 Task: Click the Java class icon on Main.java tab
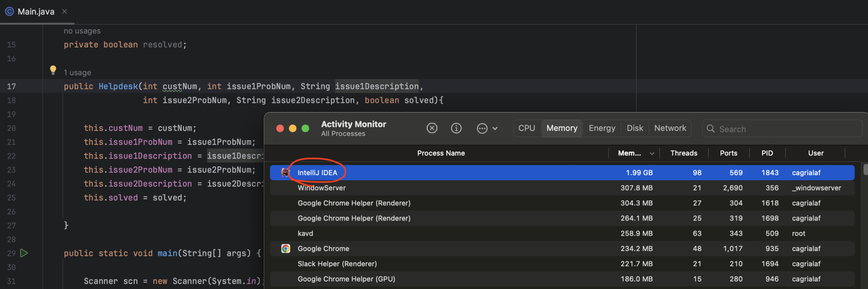[x=9, y=11]
